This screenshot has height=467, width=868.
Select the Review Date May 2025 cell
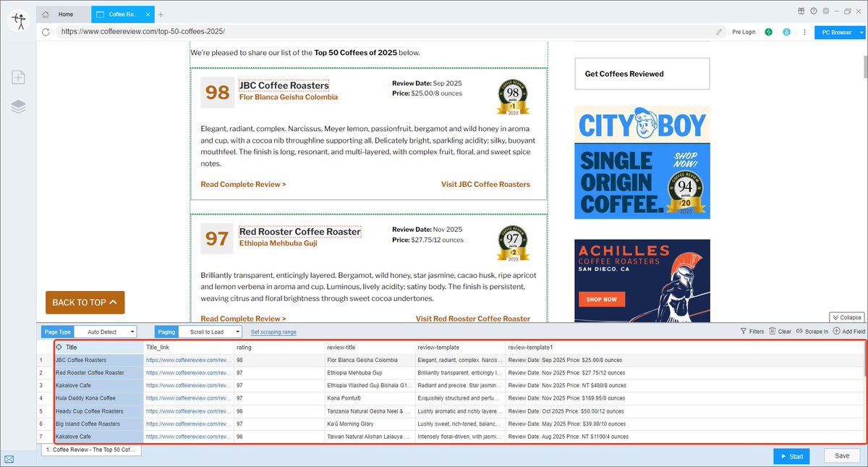[x=684, y=424]
